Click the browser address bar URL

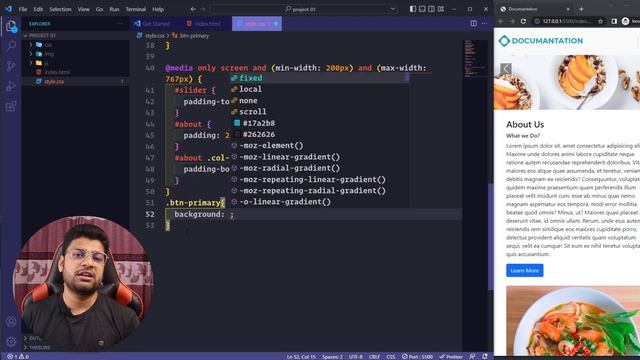567,21
